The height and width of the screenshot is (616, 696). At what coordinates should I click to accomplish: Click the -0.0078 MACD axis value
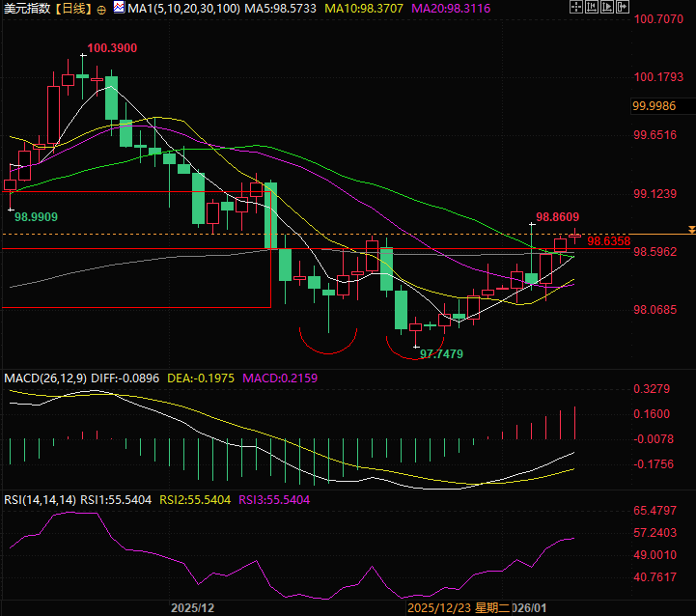click(654, 439)
